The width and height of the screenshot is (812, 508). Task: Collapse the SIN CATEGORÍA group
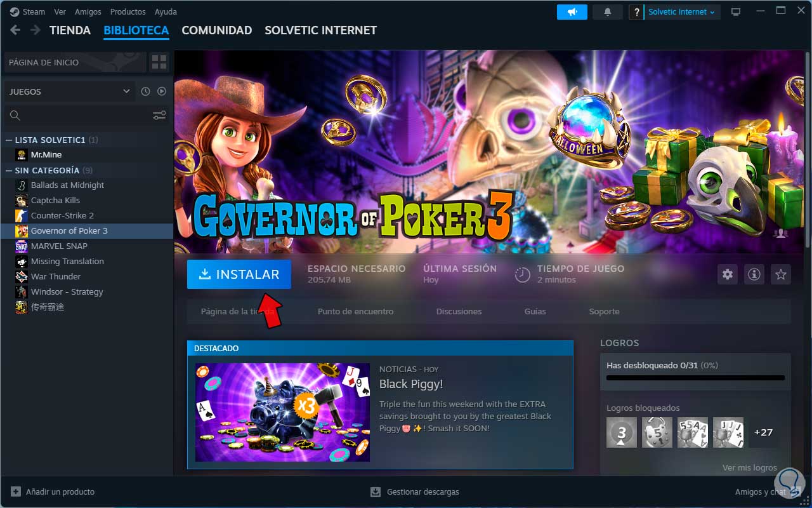tap(9, 170)
